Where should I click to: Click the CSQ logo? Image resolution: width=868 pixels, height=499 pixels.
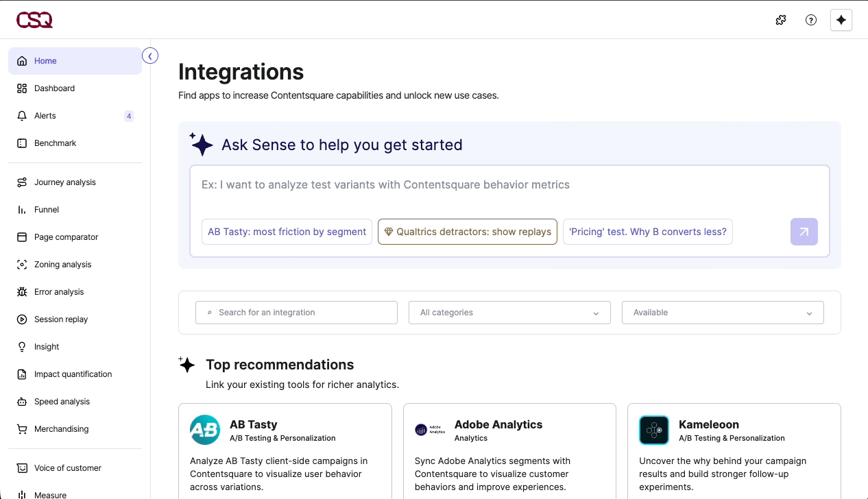tap(34, 20)
